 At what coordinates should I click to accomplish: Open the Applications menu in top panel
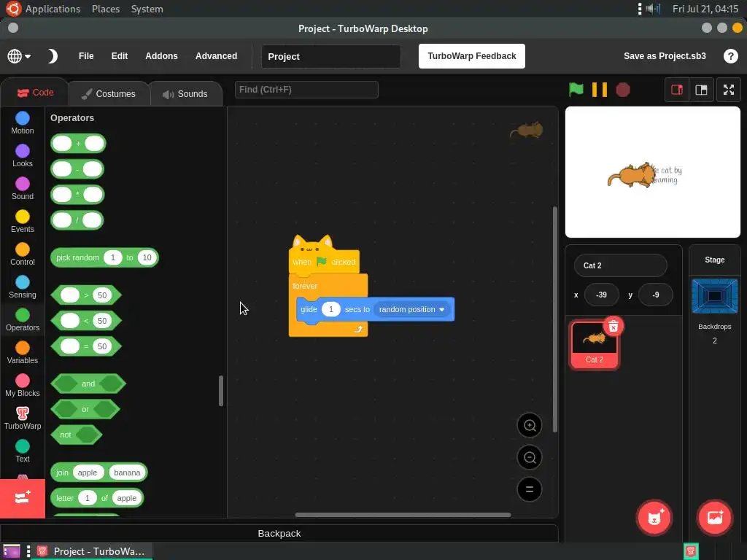(53, 9)
